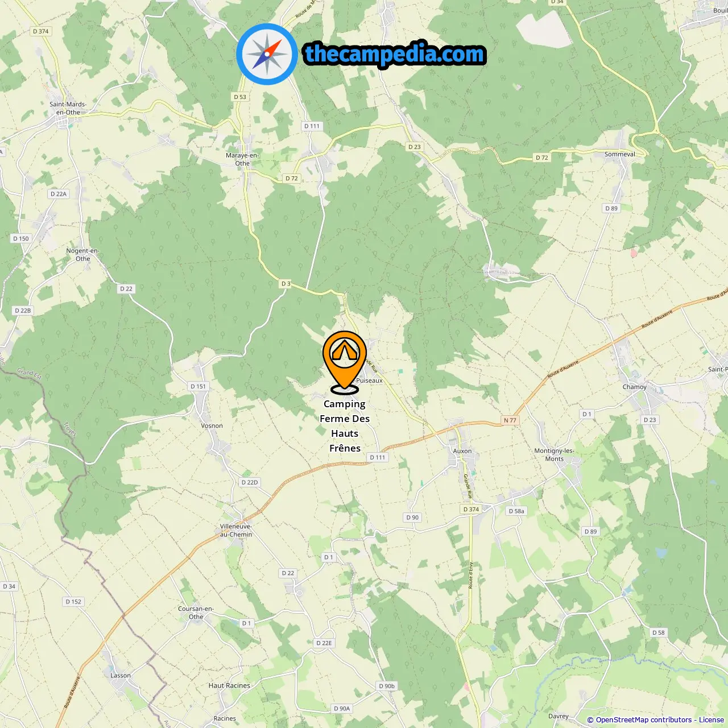This screenshot has width=728, height=728.
Task: Click the Vosnon village label
Action: click(x=212, y=425)
